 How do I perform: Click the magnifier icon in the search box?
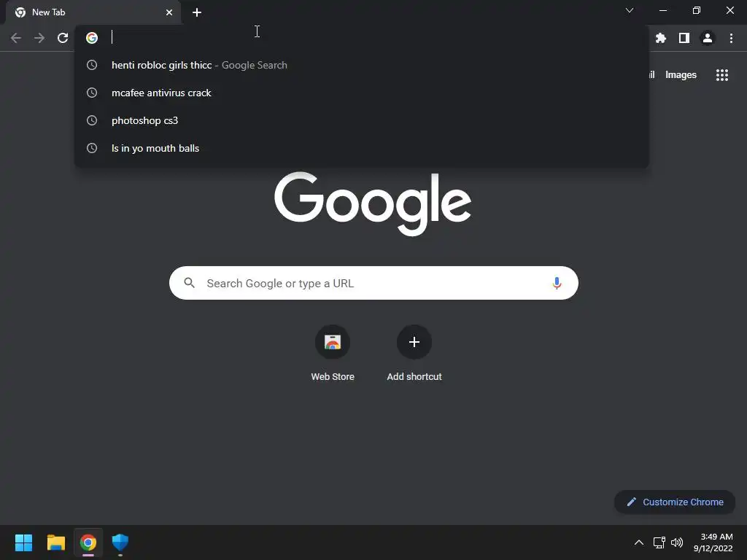189,283
